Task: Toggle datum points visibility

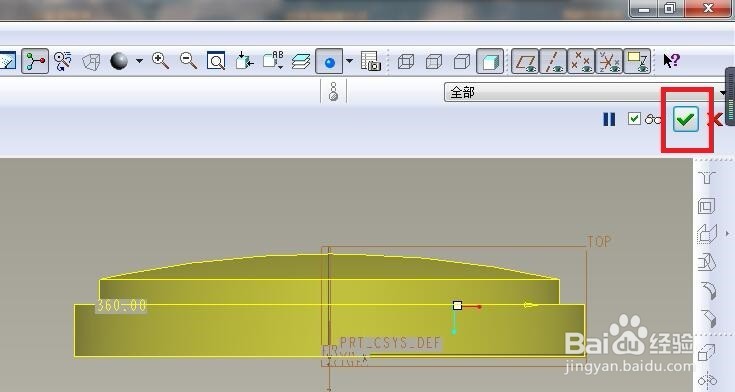Action: tap(581, 61)
